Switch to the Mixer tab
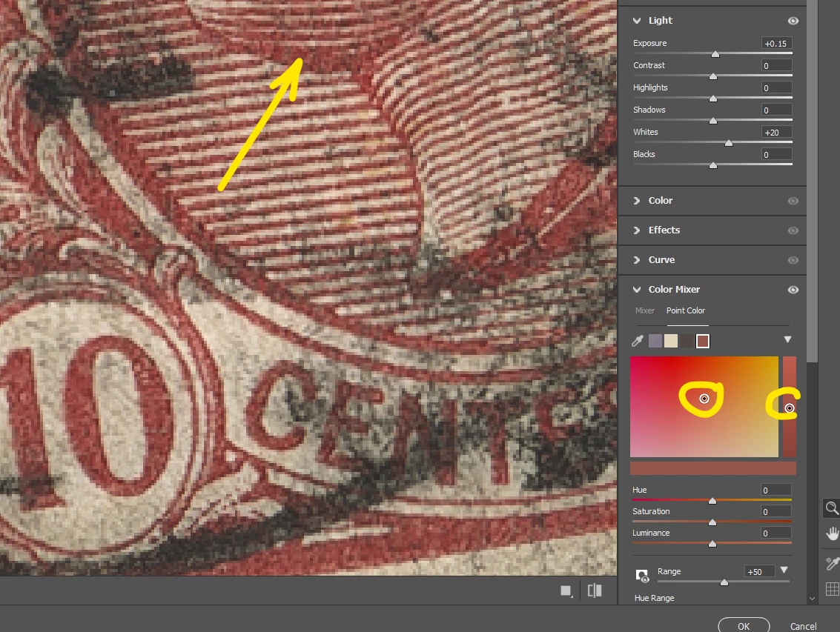Image resolution: width=840 pixels, height=632 pixels. (644, 310)
